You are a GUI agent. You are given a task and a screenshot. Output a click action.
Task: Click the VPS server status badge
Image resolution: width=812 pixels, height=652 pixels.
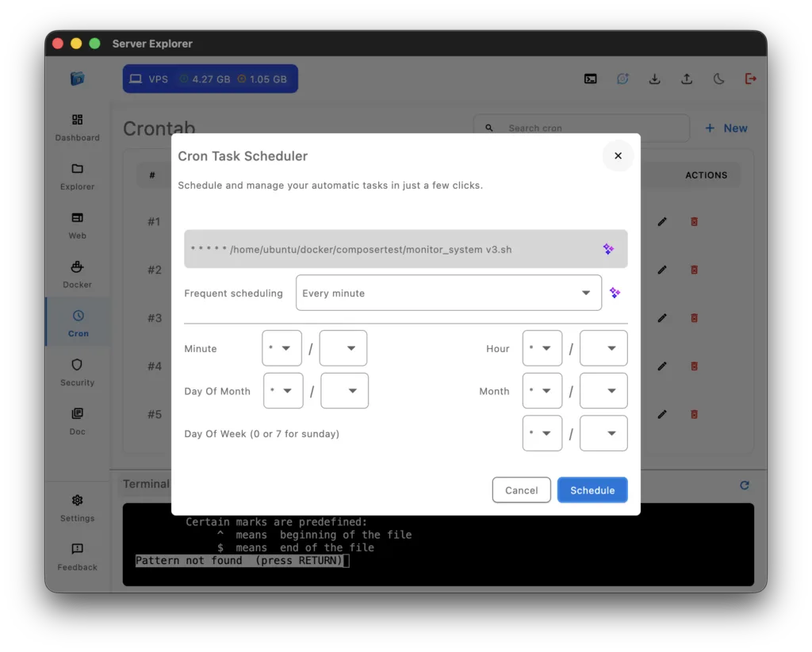pos(210,79)
